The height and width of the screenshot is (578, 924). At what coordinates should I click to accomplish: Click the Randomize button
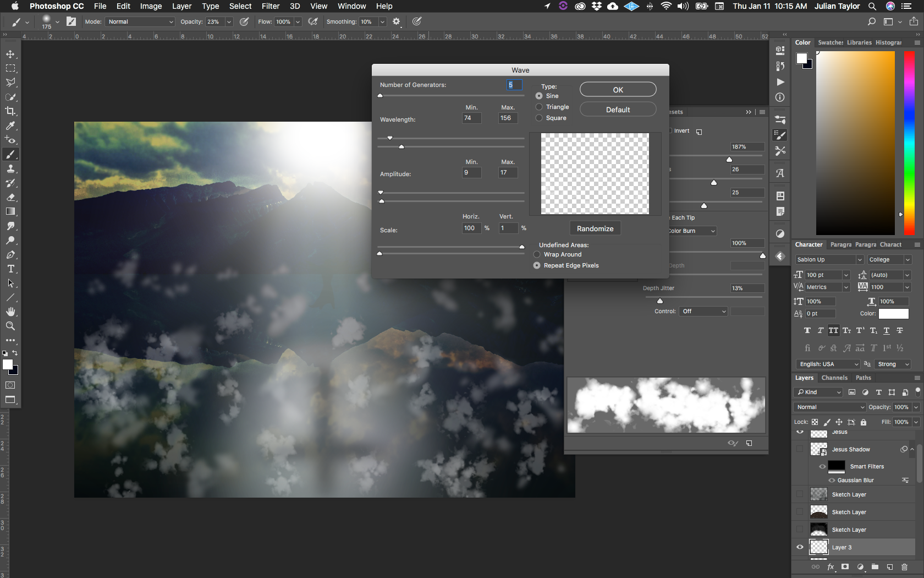coord(595,228)
